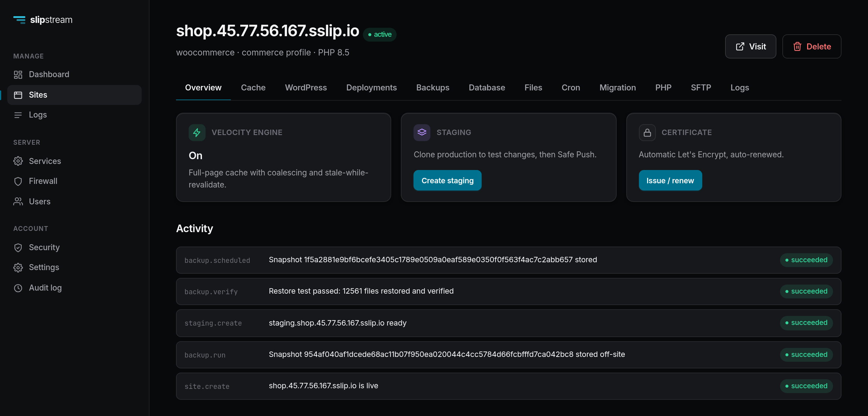Image resolution: width=868 pixels, height=416 pixels.
Task: Click the Create staging button
Action: [x=447, y=181]
